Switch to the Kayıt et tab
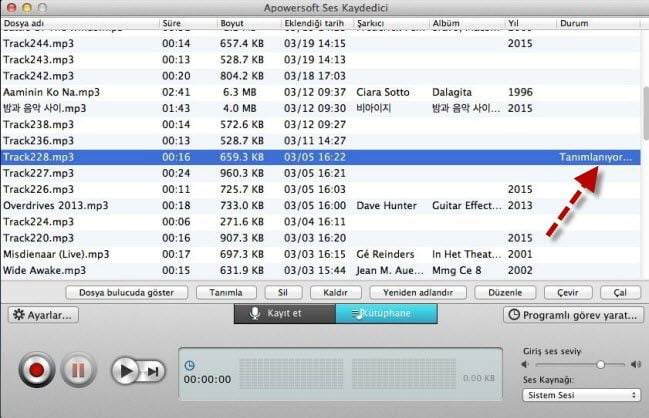This screenshot has width=649, height=418. coord(285,314)
